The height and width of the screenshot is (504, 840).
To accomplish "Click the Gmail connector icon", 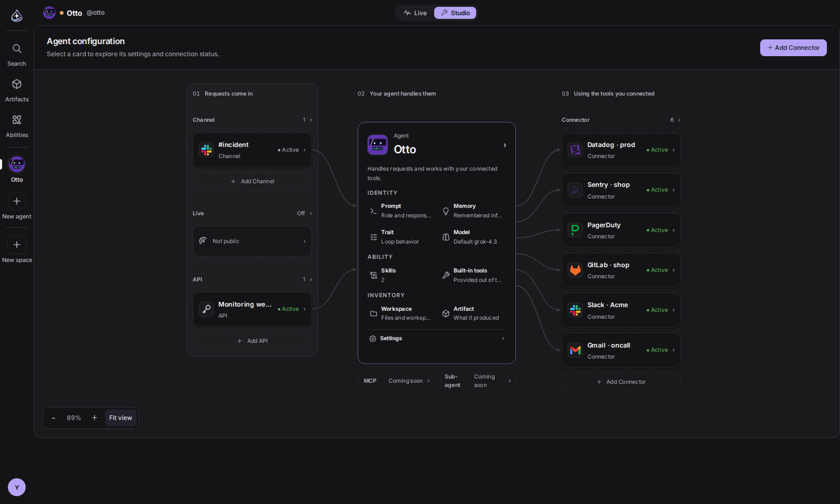I will point(575,350).
